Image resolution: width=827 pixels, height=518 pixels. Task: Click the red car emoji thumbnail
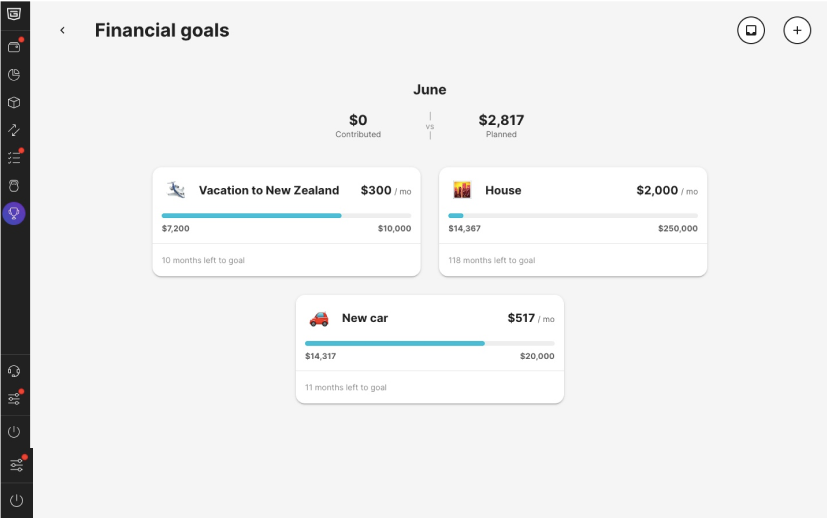[x=319, y=318]
